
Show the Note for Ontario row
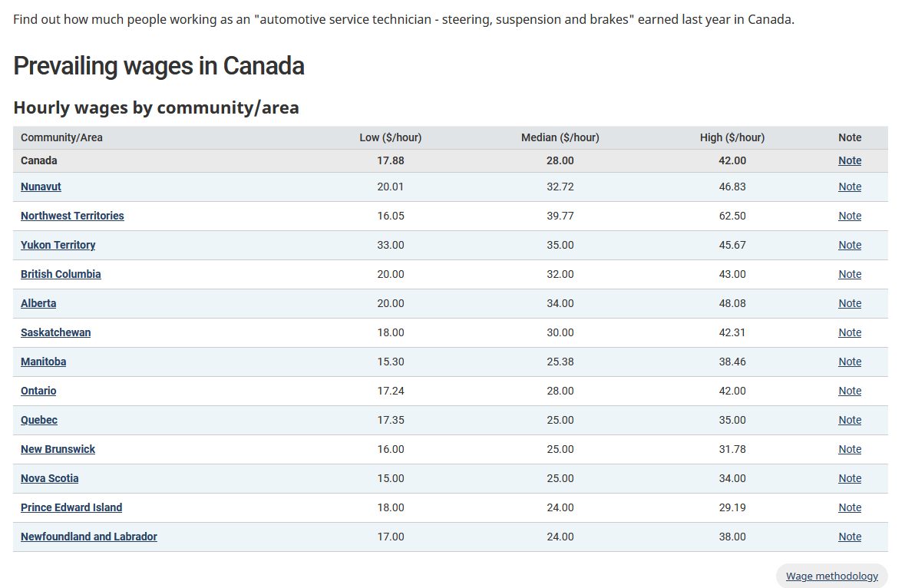(x=850, y=391)
